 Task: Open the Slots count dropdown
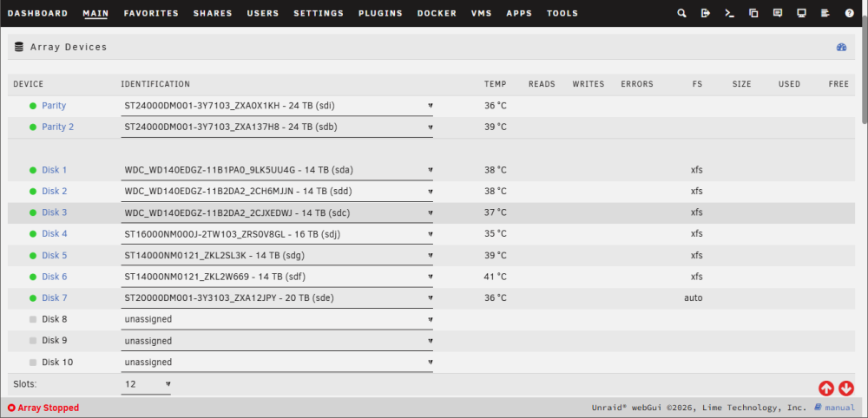click(146, 384)
